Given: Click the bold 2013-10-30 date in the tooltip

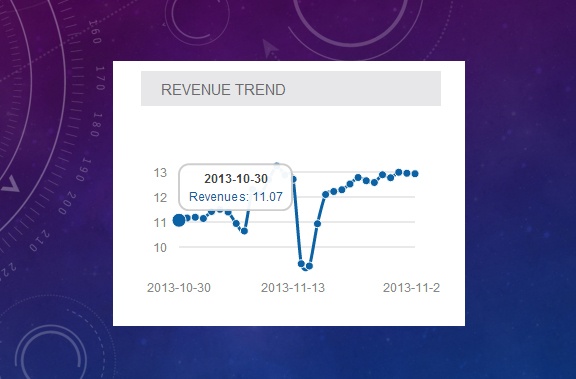Looking at the screenshot, I should click(236, 179).
